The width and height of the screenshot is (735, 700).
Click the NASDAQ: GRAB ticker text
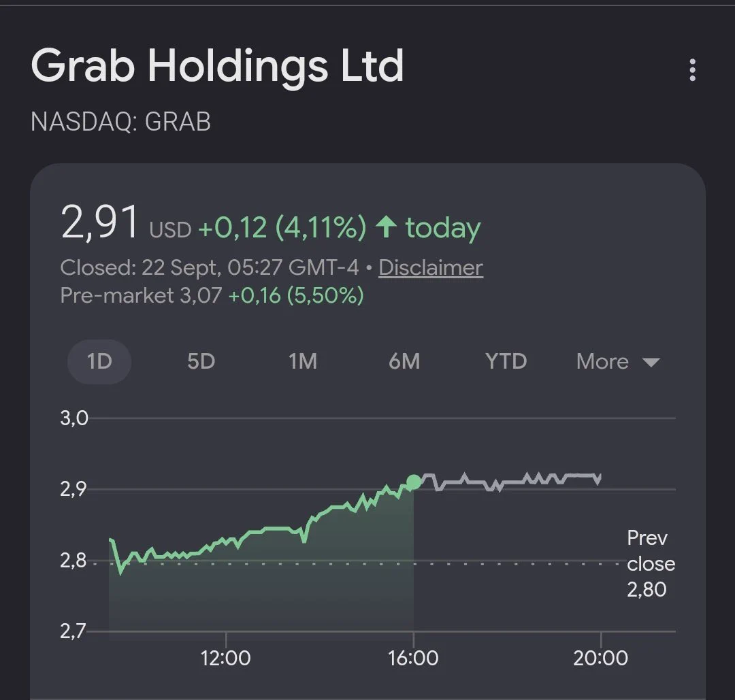pyautogui.click(x=120, y=122)
